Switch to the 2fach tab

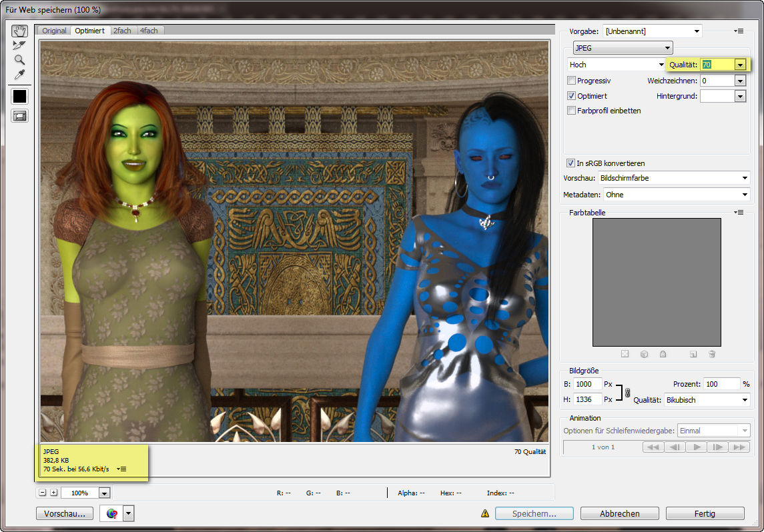[122, 31]
